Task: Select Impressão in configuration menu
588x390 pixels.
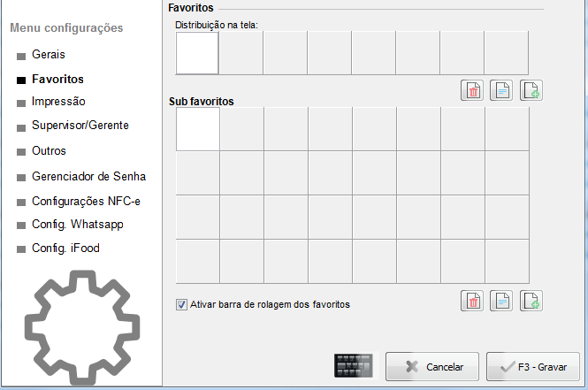Action: pyautogui.click(x=58, y=101)
